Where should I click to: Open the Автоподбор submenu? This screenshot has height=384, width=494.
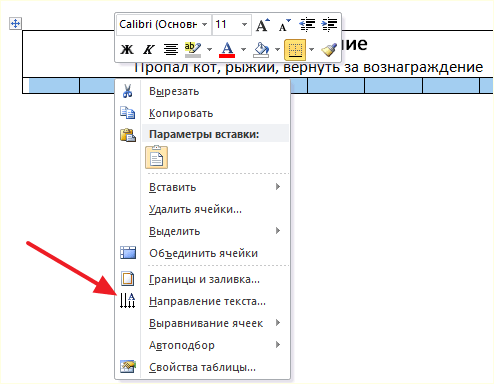(203, 345)
